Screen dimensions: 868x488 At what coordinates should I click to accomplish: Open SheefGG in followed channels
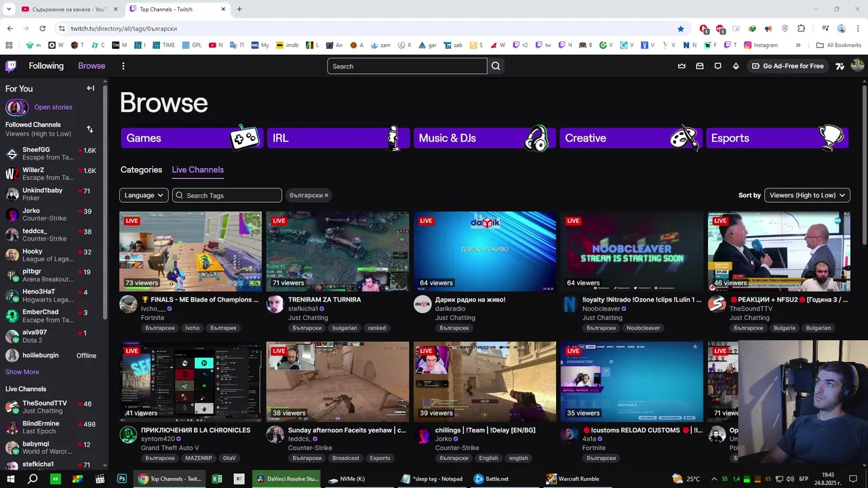(51, 153)
